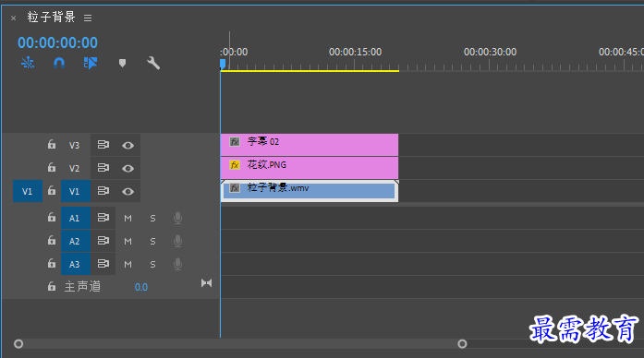Viewport: 644px width, 358px height.
Task: Click the V1 source patching button
Action: (28, 191)
